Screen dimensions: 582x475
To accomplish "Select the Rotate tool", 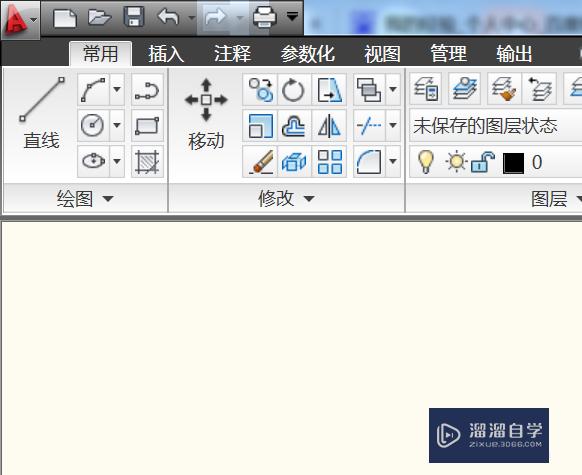I will click(294, 89).
